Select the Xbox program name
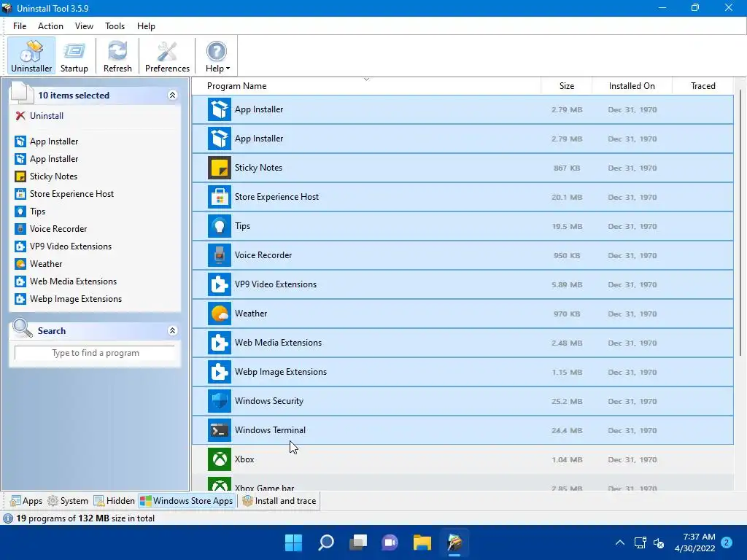Viewport: 747px width, 560px height. tap(244, 459)
